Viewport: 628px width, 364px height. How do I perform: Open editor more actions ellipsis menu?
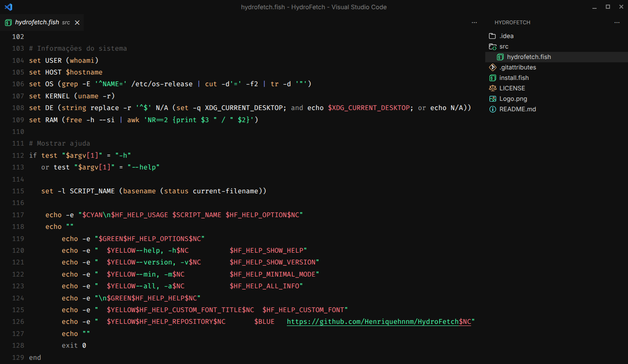pyautogui.click(x=474, y=23)
